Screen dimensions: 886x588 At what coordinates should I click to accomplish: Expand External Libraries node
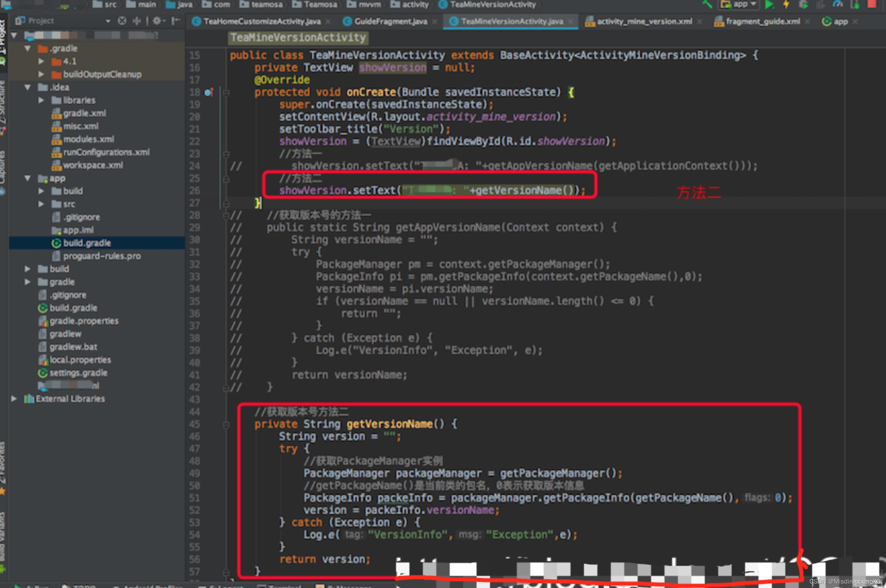(x=14, y=399)
